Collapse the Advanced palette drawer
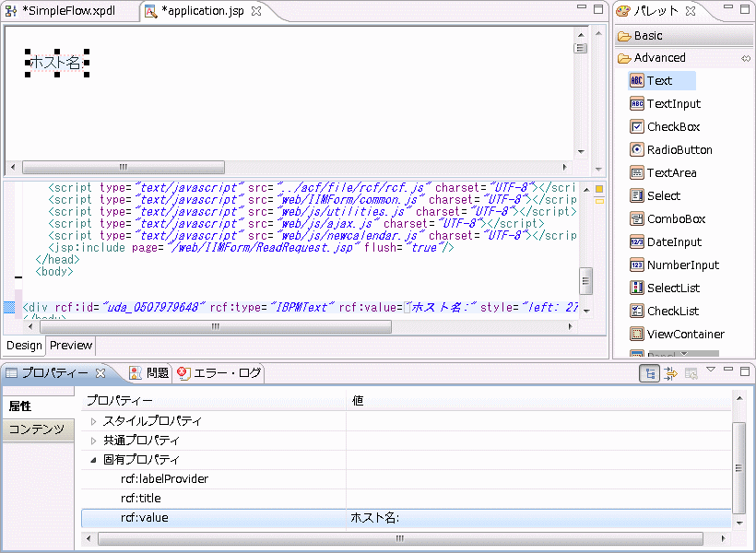 tap(677, 58)
